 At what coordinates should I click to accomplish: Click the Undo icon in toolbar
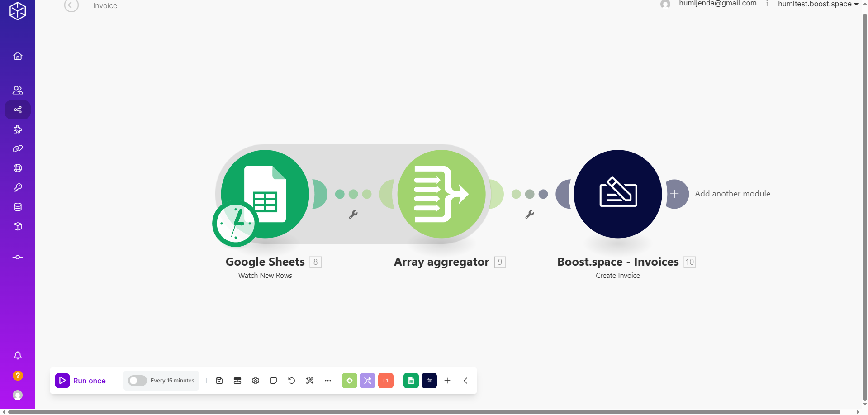[x=292, y=381]
